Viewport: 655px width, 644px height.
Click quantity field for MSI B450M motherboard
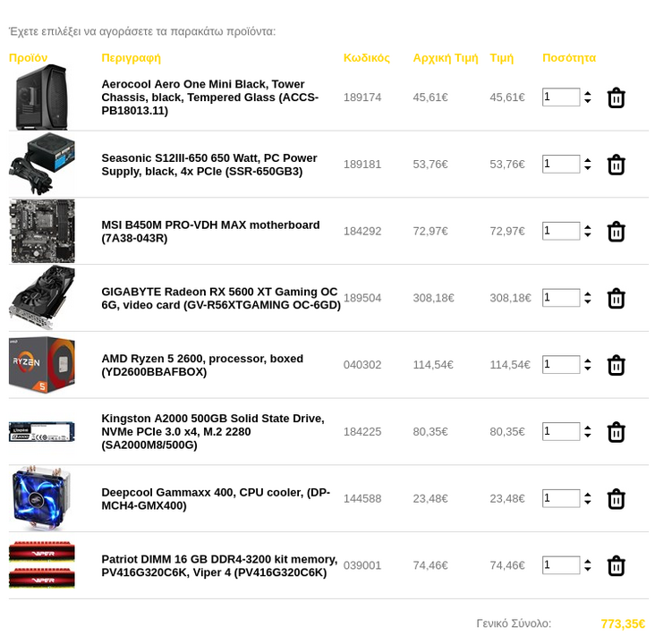[561, 231]
